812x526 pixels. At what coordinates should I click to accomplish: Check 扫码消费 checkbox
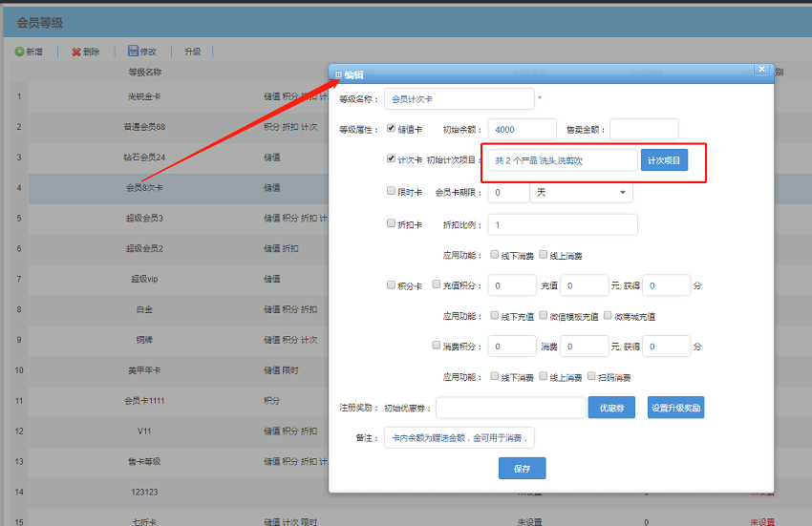coord(591,376)
